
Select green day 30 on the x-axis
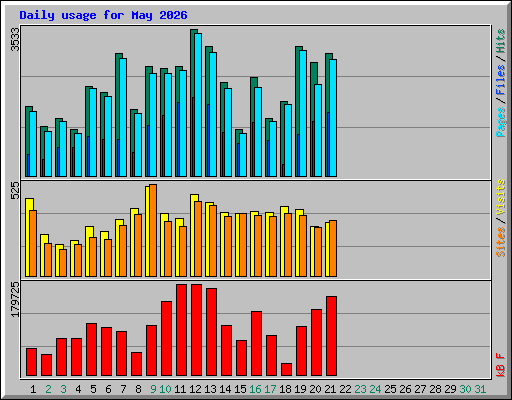[465, 389]
